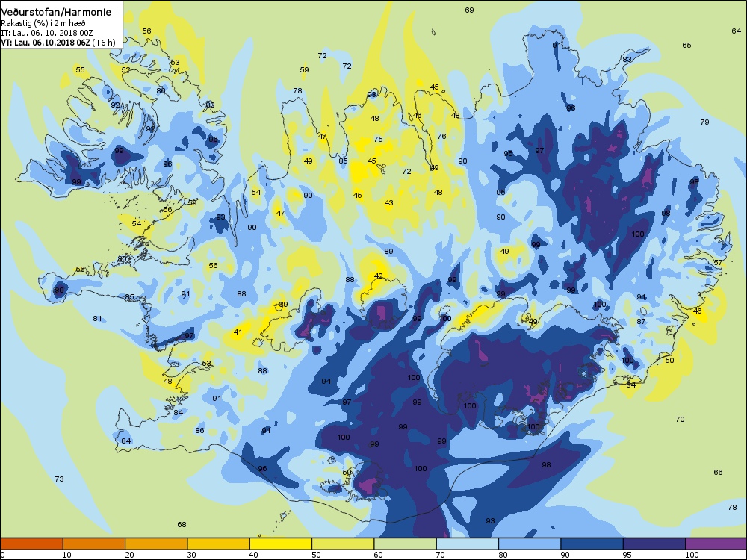Image resolution: width=747 pixels, height=560 pixels.
Task: Click the humidity value 52 in the Westfjords
Action: coord(125,70)
